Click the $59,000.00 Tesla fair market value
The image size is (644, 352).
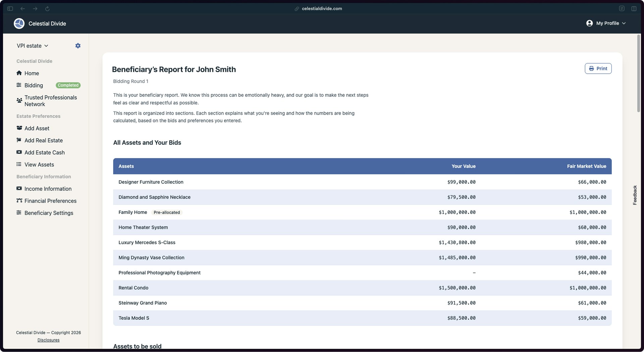tap(592, 317)
